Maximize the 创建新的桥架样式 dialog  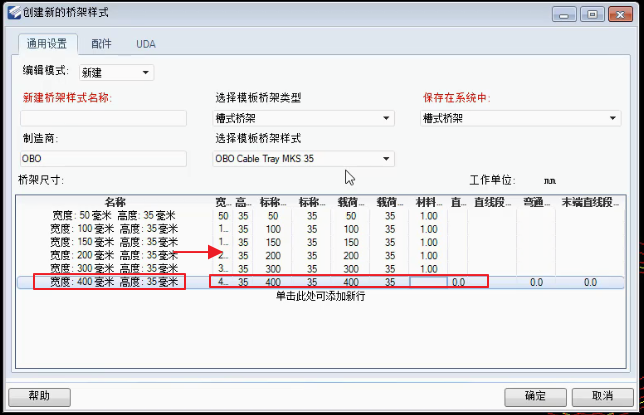coord(592,15)
